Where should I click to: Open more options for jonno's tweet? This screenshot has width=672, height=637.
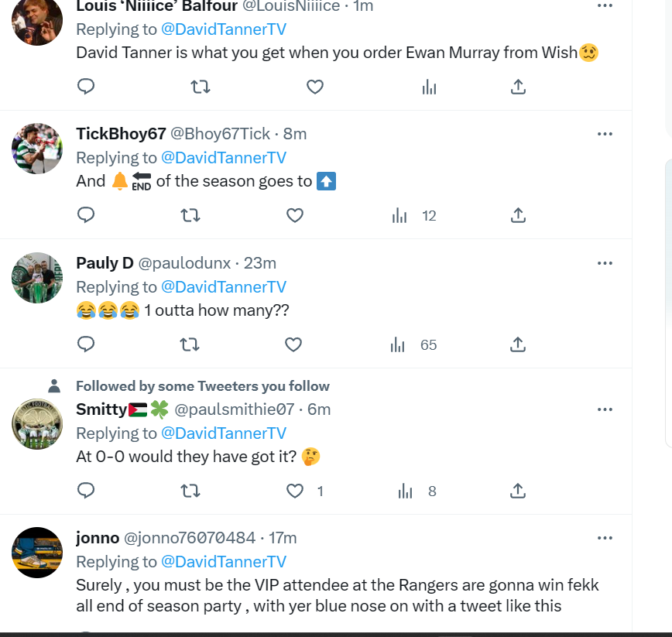tap(605, 538)
